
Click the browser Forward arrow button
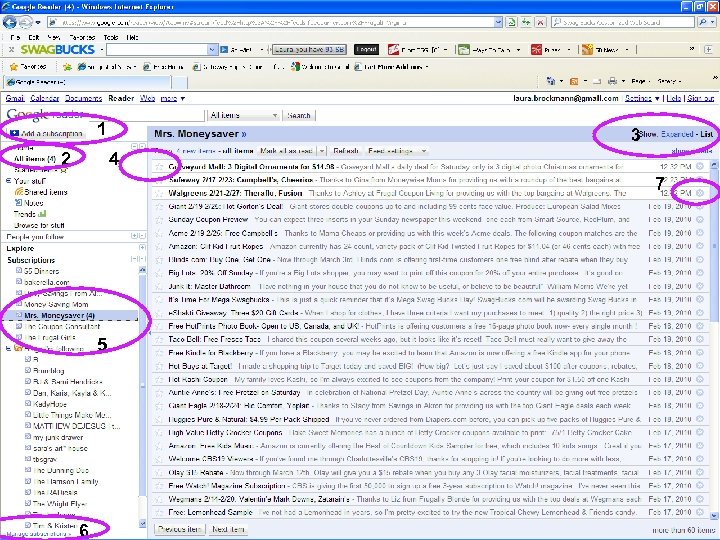click(26, 22)
